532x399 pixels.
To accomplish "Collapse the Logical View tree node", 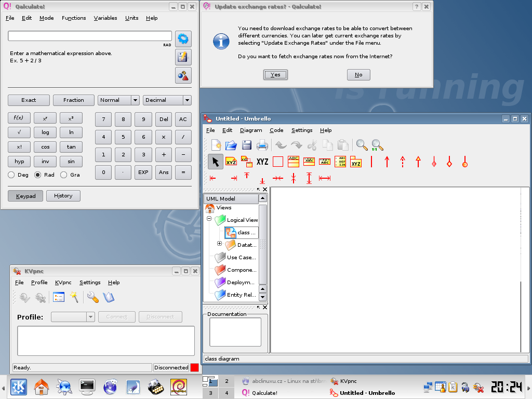I will tap(209, 219).
